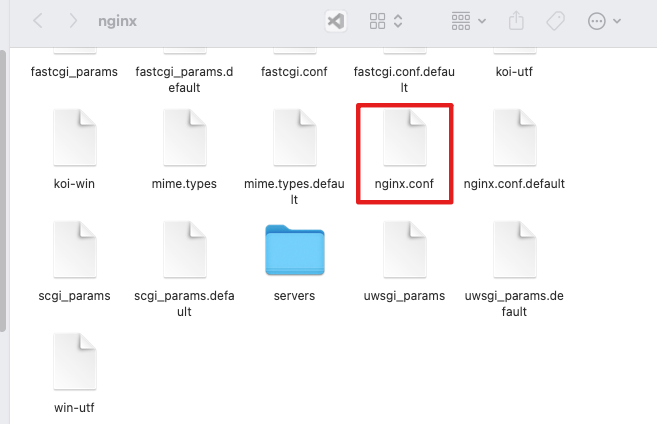Select the uwsgi_params.default file icon
The height and width of the screenshot is (424, 657).
pyautogui.click(x=515, y=249)
